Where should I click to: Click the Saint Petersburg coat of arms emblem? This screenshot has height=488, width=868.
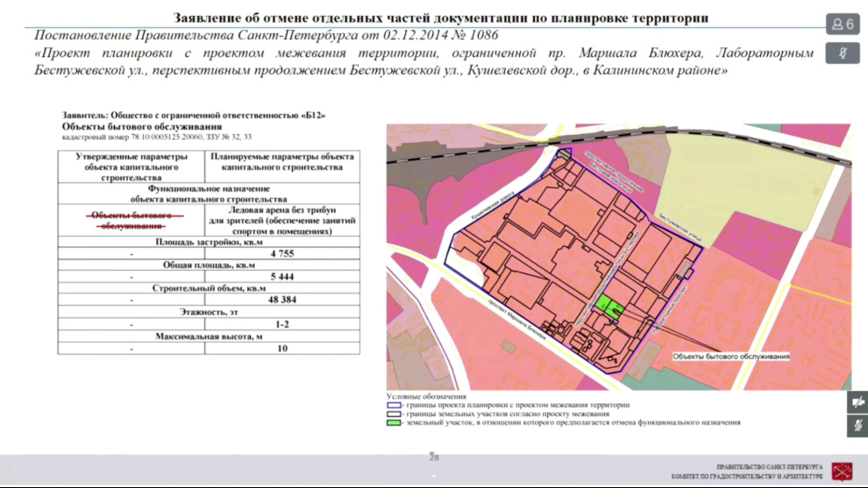tap(842, 471)
